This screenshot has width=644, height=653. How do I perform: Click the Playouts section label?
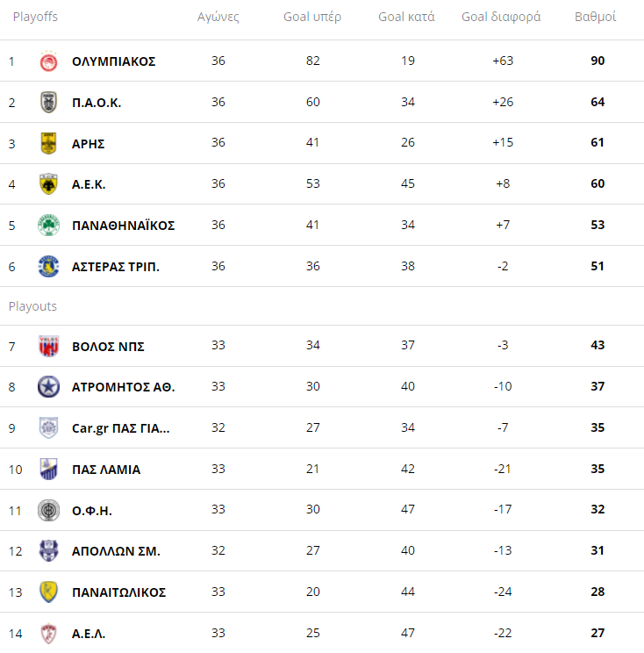32,306
